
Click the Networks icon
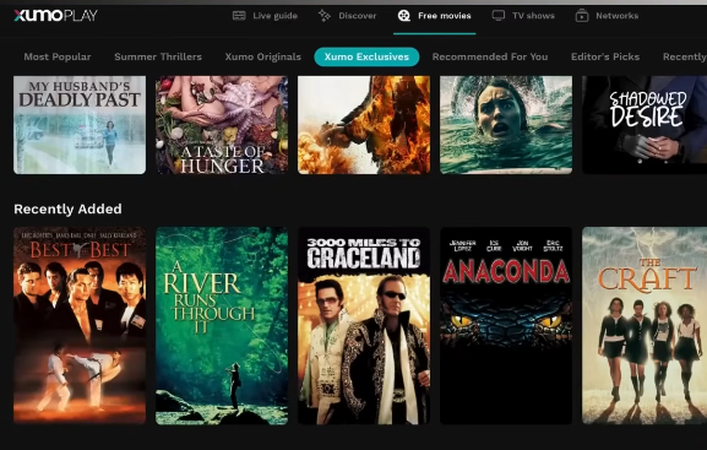582,16
